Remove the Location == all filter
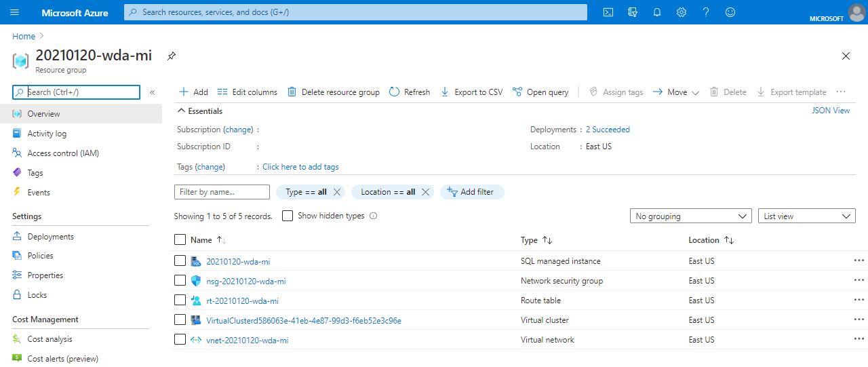The height and width of the screenshot is (367, 868). click(426, 192)
